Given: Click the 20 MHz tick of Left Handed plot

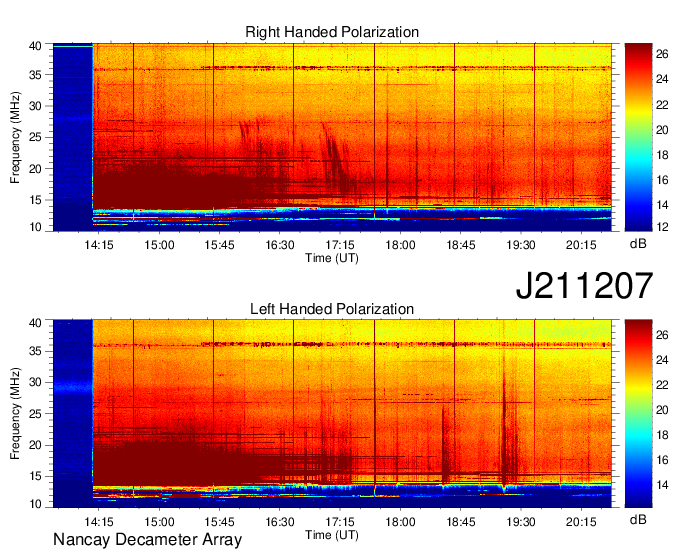Looking at the screenshot, I should [35, 445].
